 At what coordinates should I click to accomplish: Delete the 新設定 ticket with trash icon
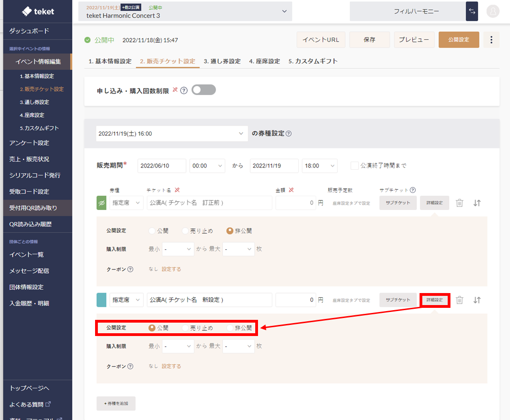tap(459, 300)
